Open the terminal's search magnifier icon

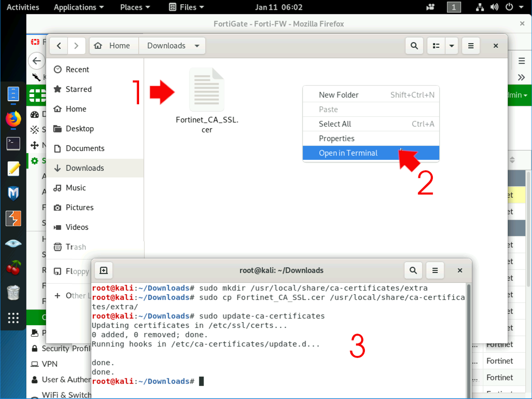point(413,270)
